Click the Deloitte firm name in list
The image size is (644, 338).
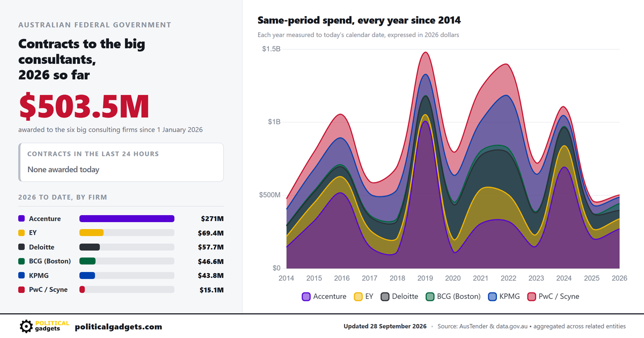[x=42, y=247]
